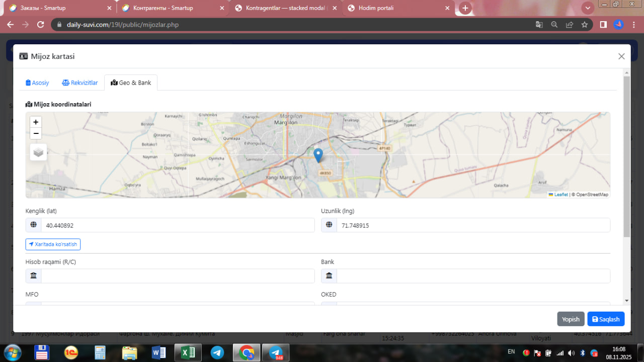Open the map layers control
The image size is (644, 362).
point(38,152)
